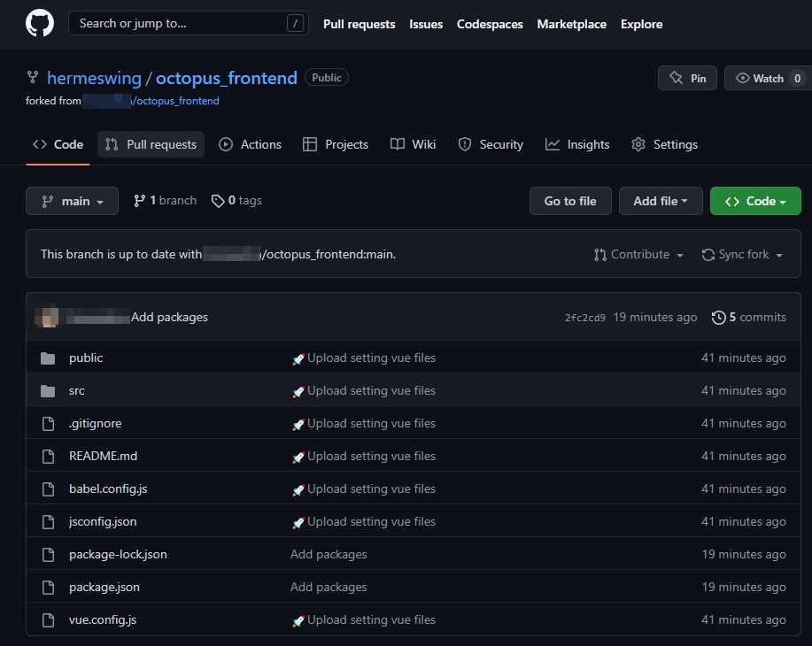
Task: Expand the green Code dropdown
Action: coord(755,201)
